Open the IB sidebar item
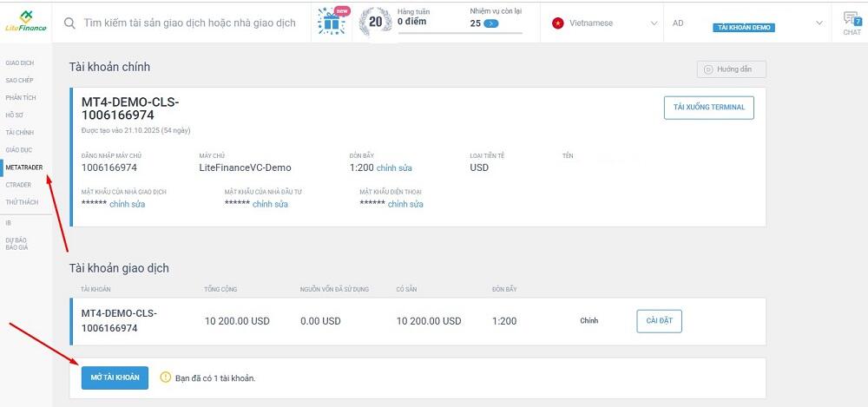Viewport: 868px width, 407px height. (9, 223)
